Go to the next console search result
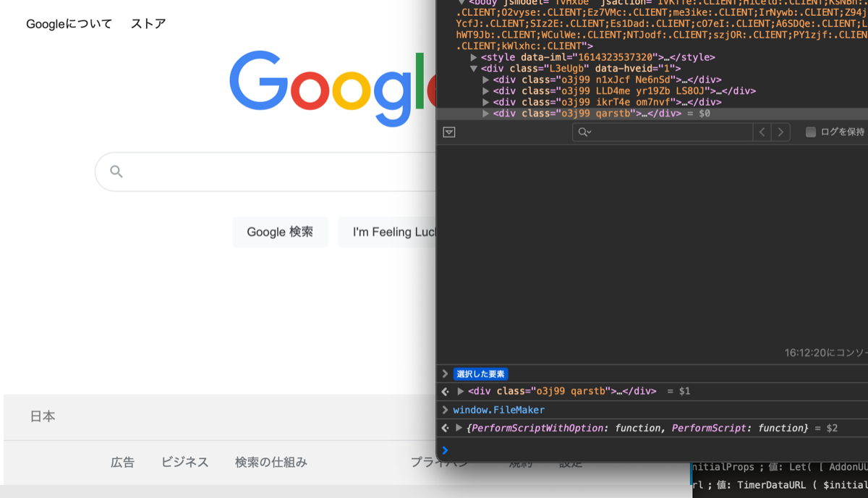The width and height of the screenshot is (868, 498). 780,132
